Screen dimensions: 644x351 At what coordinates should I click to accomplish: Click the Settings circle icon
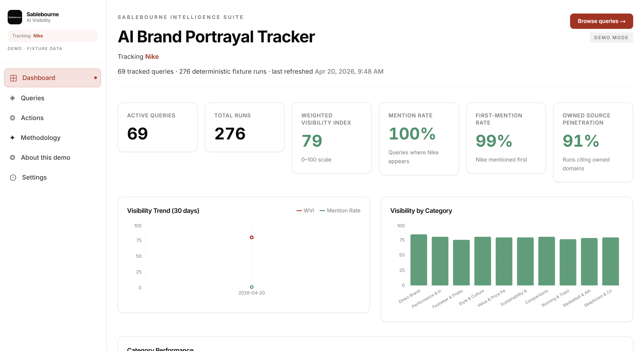(13, 178)
